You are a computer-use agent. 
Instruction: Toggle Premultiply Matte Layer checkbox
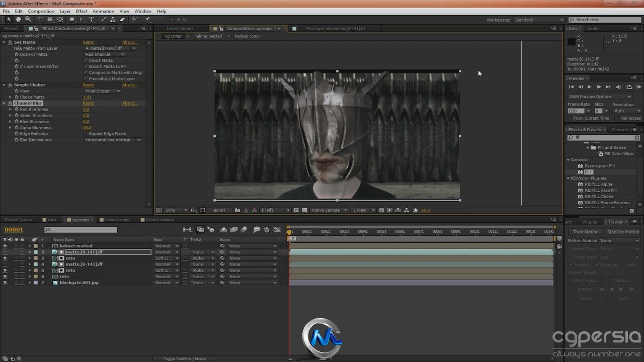point(85,78)
